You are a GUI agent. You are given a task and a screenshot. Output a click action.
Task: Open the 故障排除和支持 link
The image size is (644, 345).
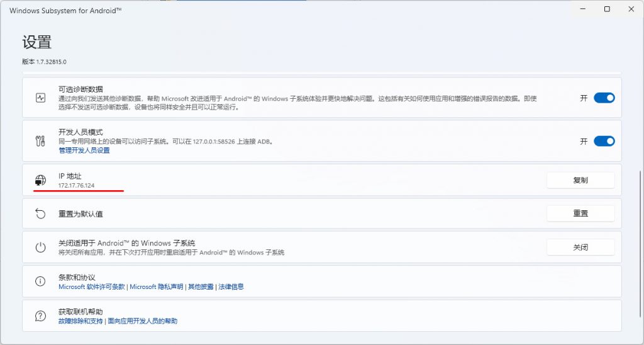(x=81, y=321)
